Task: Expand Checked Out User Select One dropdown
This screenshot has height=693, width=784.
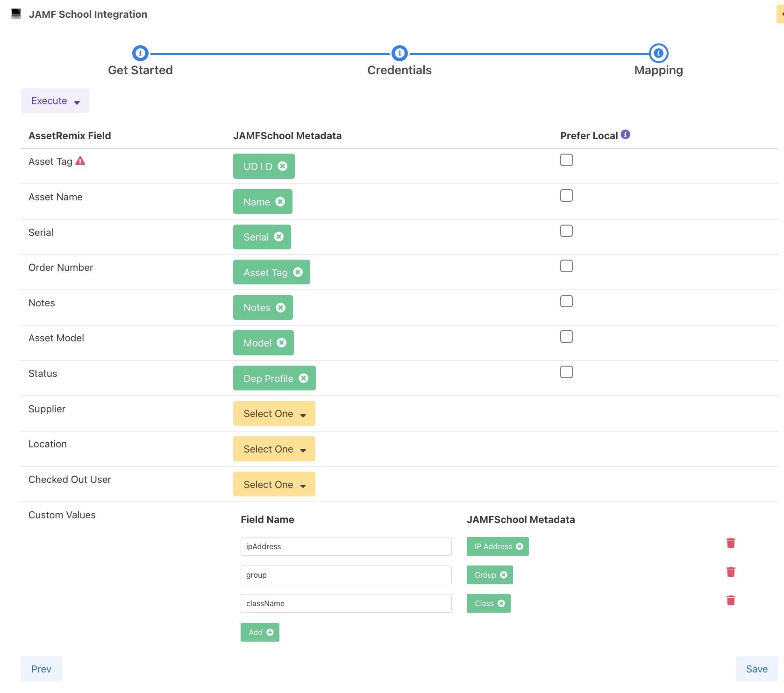Action: (x=274, y=484)
